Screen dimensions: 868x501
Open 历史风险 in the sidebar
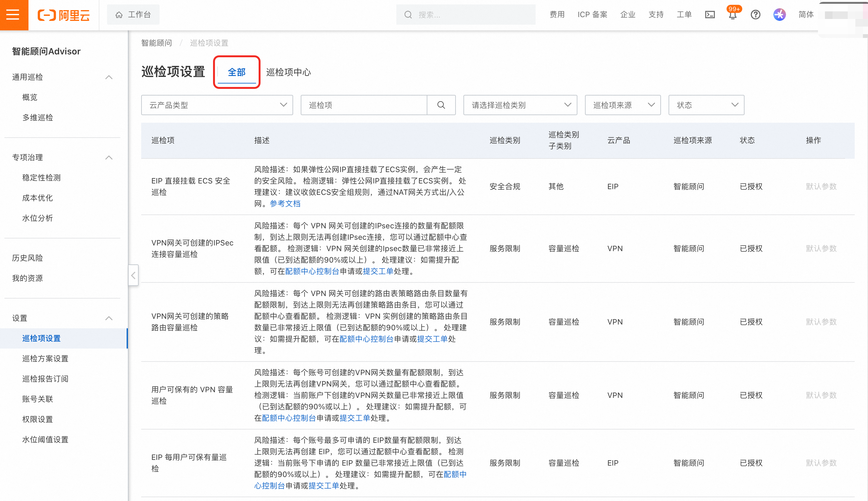tap(28, 258)
